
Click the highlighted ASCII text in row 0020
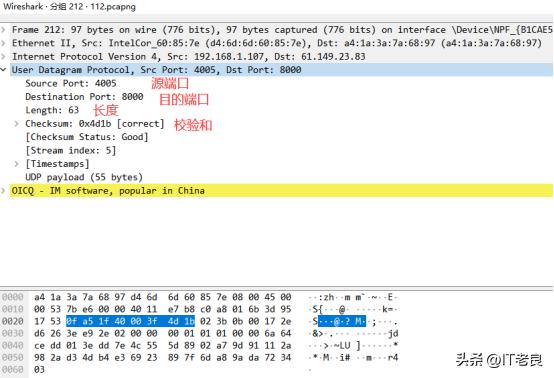tap(342, 321)
